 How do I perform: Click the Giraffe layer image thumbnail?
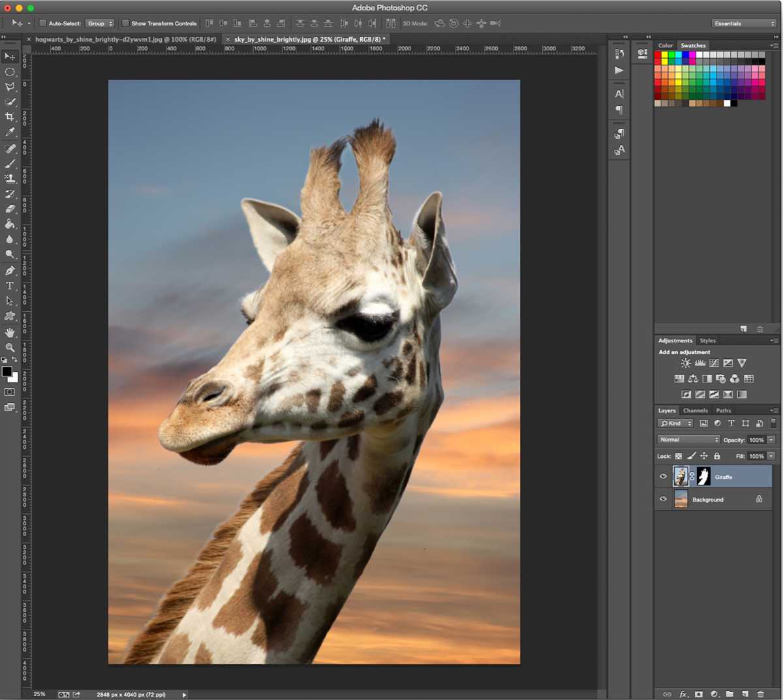(x=681, y=476)
